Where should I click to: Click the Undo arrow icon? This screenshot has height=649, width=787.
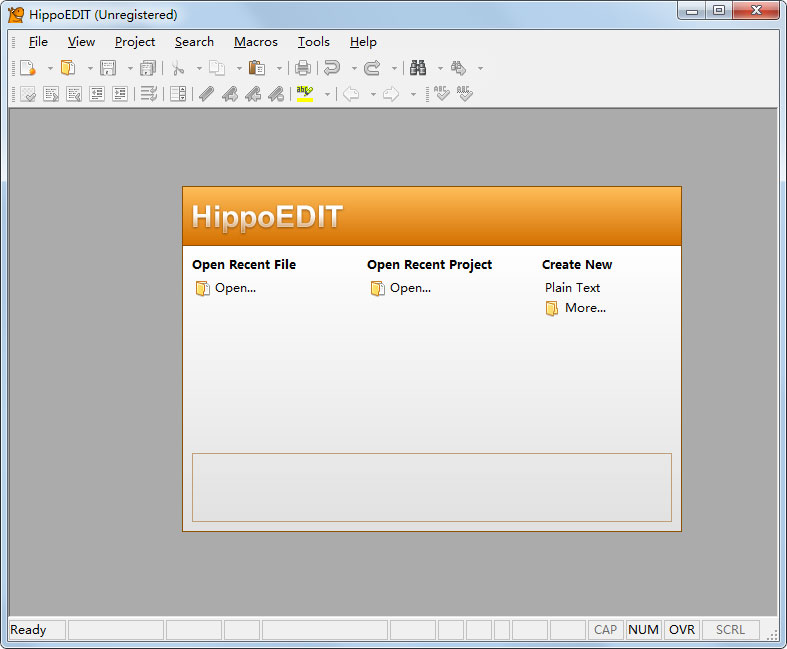tap(332, 68)
